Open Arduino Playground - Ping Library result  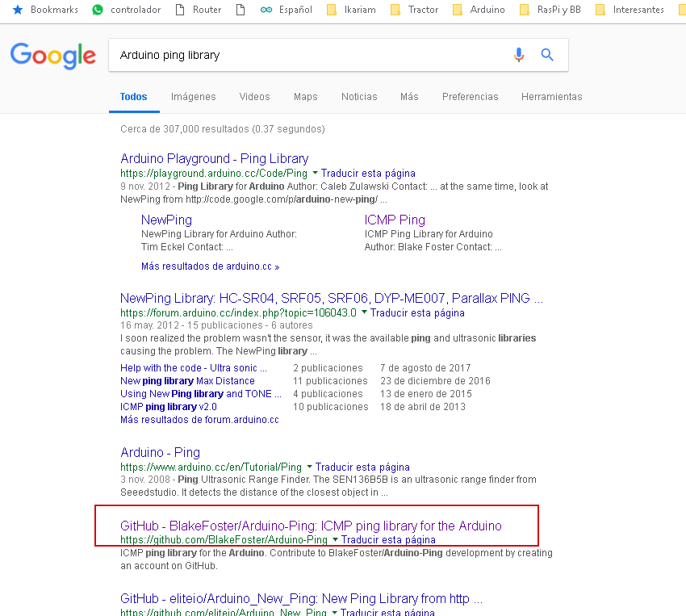215,158
